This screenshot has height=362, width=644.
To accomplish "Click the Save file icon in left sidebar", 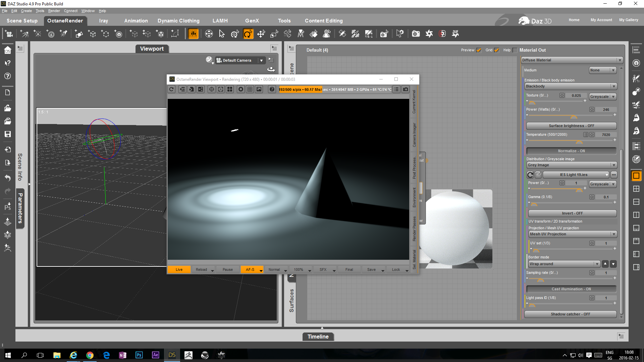I will [7, 134].
